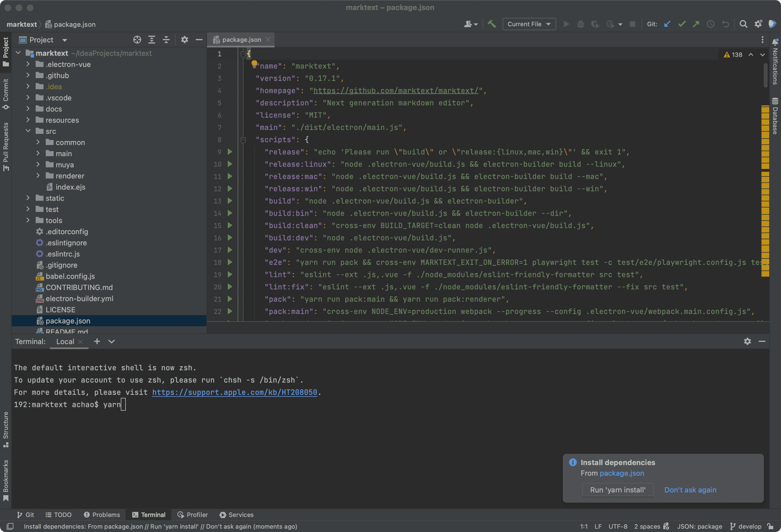Expand the resources folder
Viewport: 781px width, 532px height.
click(x=28, y=120)
